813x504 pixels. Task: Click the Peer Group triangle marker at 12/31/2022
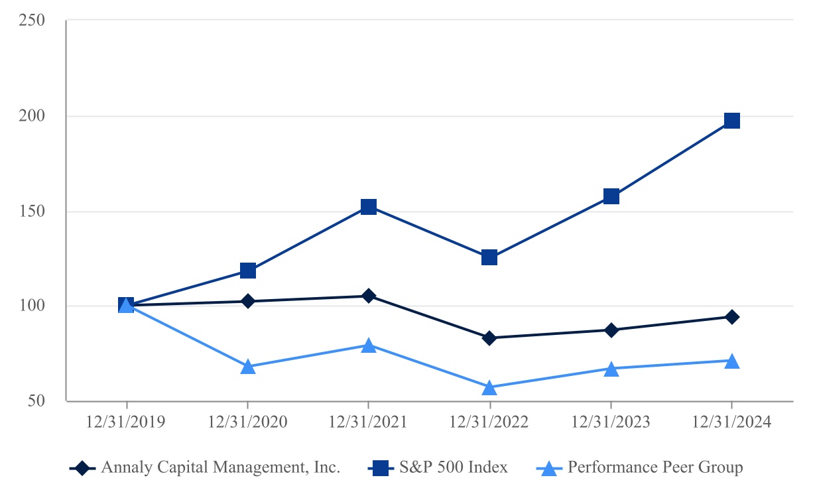pyautogui.click(x=489, y=387)
